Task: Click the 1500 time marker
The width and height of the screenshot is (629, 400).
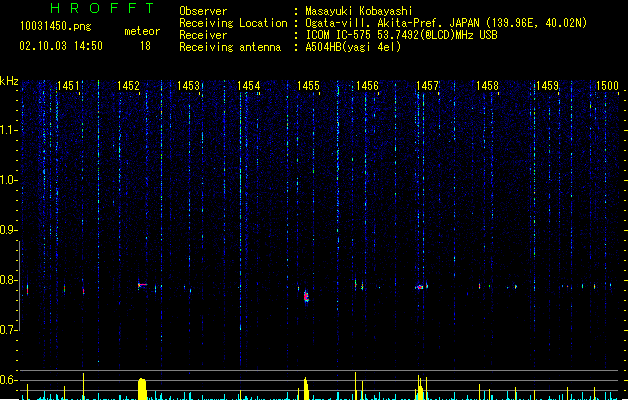Action: pos(607,86)
